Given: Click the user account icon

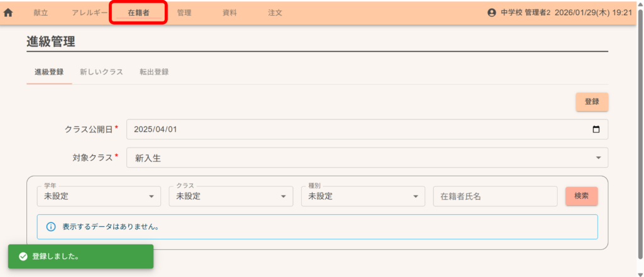Looking at the screenshot, I should tap(492, 13).
